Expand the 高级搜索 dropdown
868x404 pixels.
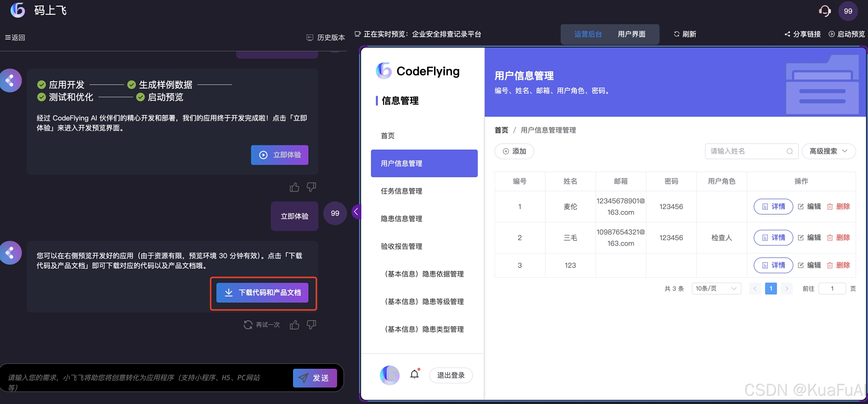(828, 151)
